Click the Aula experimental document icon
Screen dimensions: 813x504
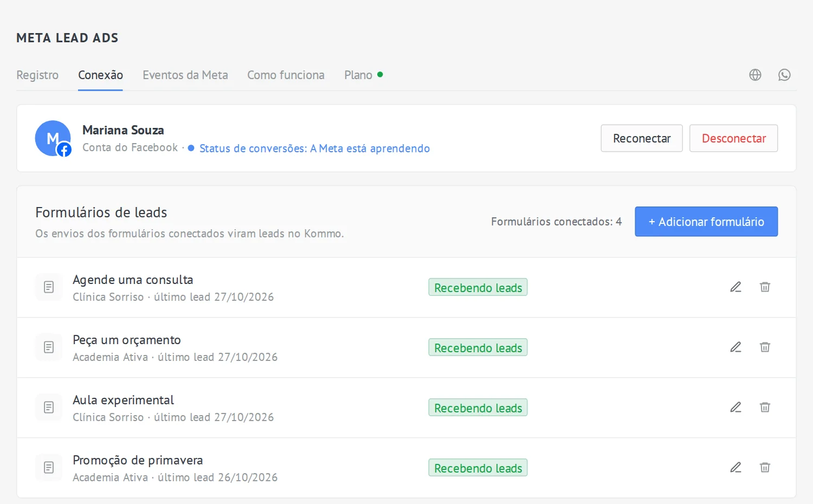[x=49, y=407]
